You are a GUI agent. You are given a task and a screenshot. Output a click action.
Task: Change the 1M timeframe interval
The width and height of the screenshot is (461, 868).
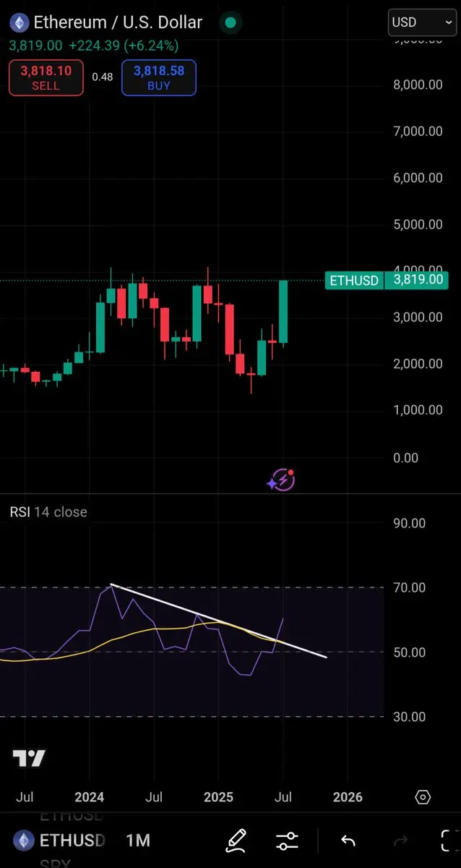point(138,841)
